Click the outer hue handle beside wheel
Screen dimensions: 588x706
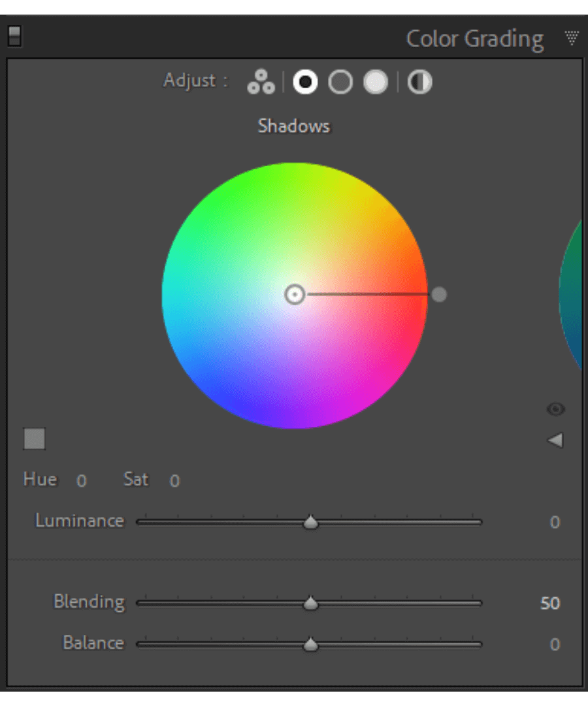coord(439,295)
